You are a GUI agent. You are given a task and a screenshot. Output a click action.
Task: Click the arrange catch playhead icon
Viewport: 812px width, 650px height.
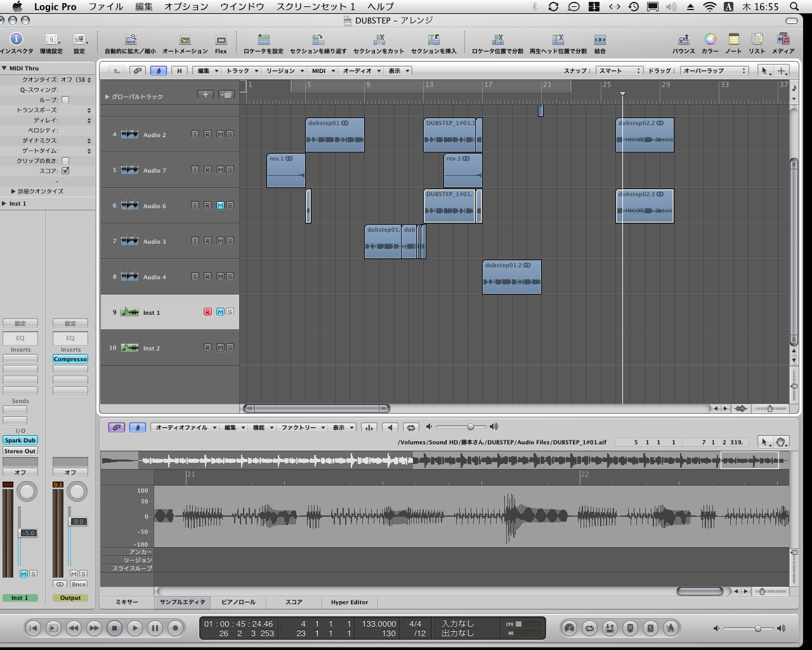tap(159, 70)
